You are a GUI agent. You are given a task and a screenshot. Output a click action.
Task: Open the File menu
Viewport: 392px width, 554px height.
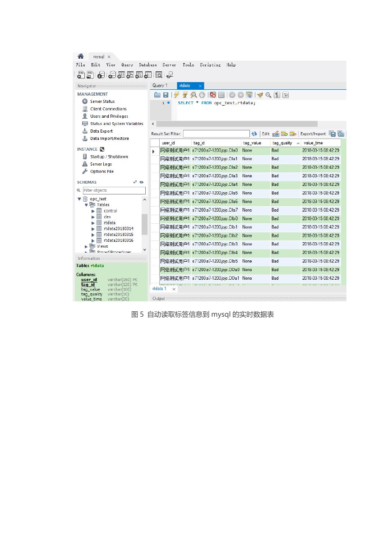click(x=80, y=65)
